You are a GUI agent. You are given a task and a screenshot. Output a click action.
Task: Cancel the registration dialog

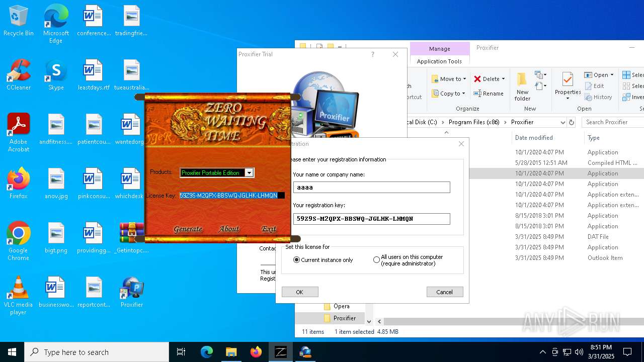pyautogui.click(x=445, y=292)
